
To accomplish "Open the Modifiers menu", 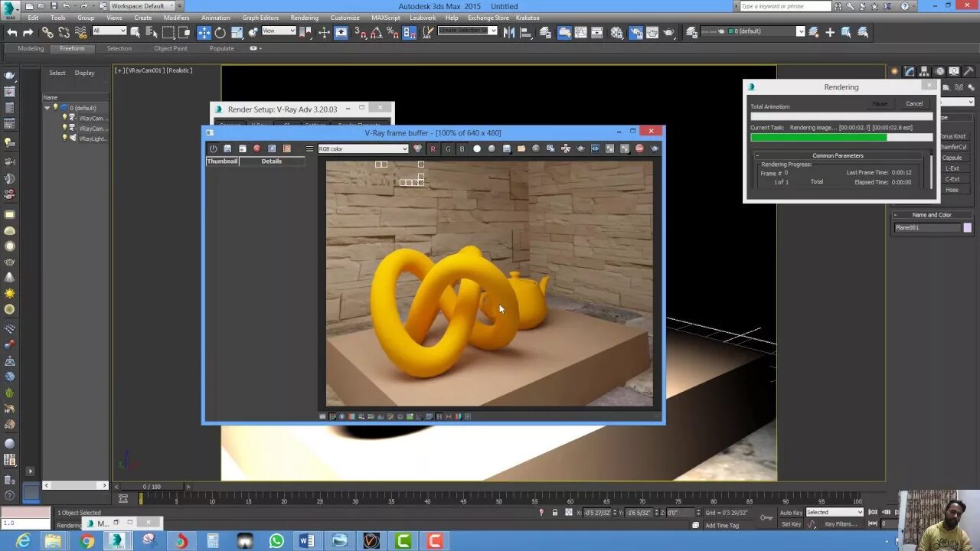I will 176,18.
